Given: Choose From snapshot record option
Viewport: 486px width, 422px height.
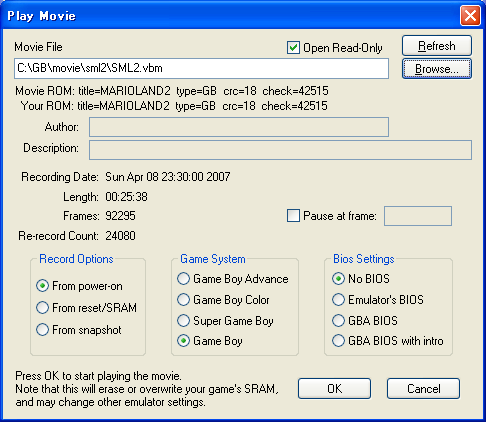Looking at the screenshot, I should [x=43, y=330].
